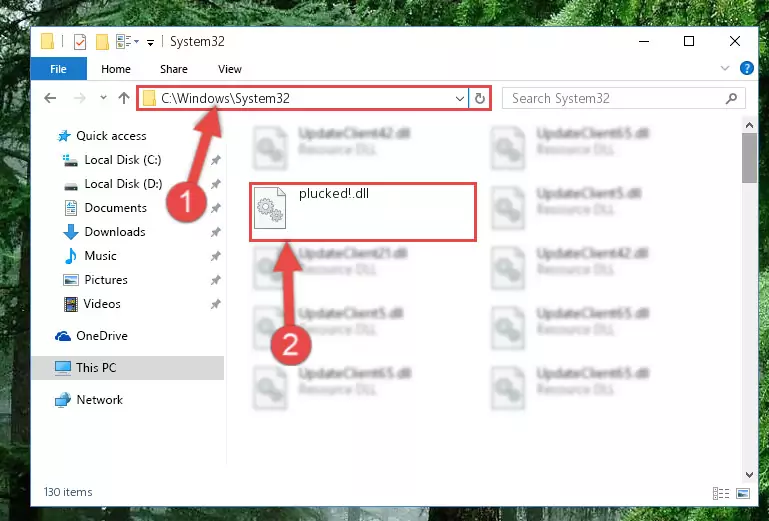Image resolution: width=769 pixels, height=521 pixels.
Task: Switch to the Home ribbon tab
Action: (116, 69)
